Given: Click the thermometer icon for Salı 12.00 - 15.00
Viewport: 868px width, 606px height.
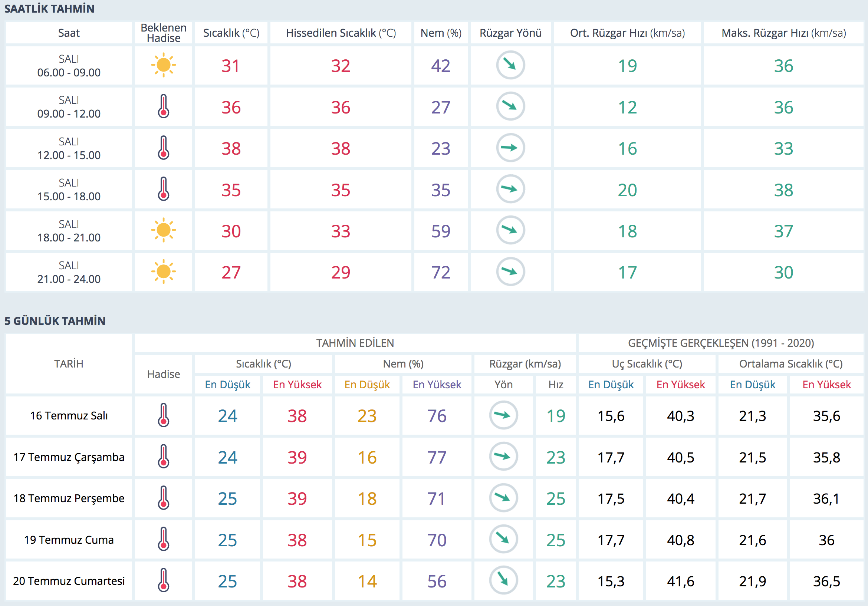Looking at the screenshot, I should coord(163,148).
